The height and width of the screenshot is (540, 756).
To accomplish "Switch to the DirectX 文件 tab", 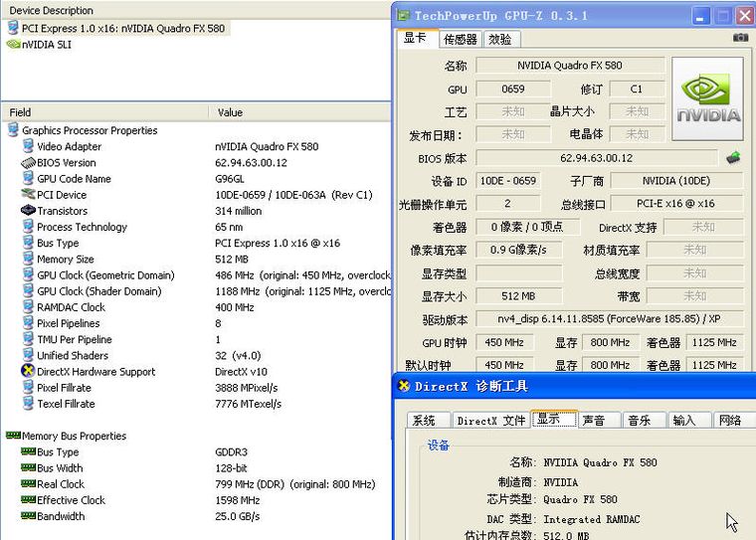I will pos(490,421).
